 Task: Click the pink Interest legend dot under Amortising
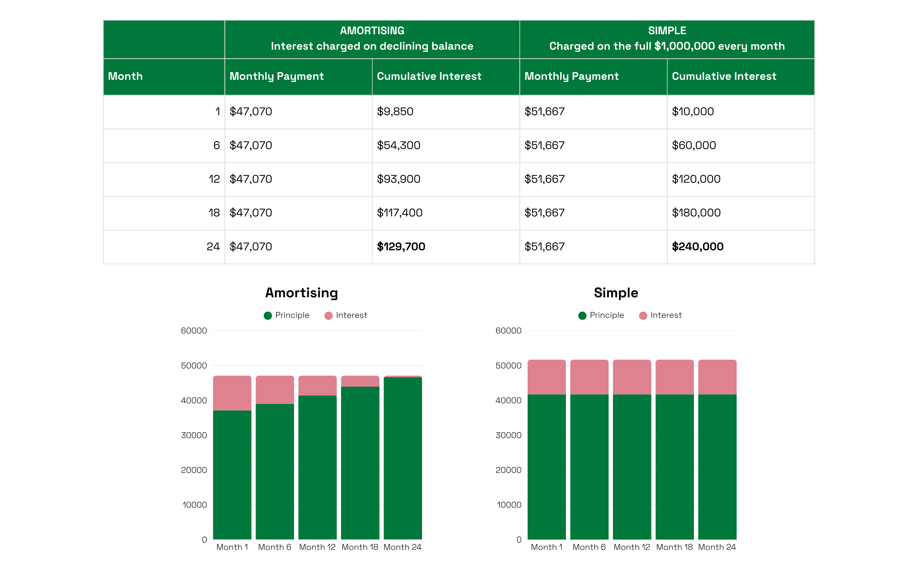coord(328,315)
